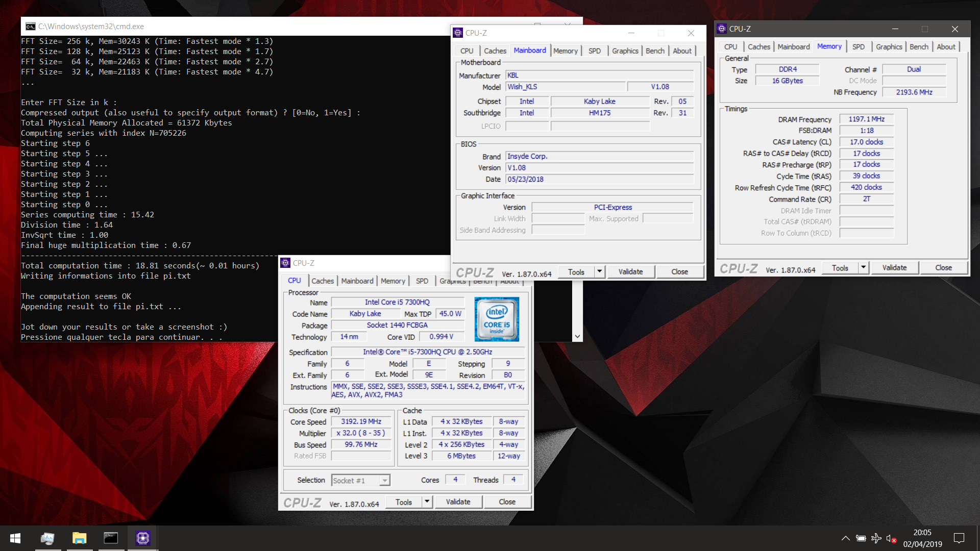Click the cmd window scrollbar down arrow
Viewport: 980px width, 551px height.
577,336
